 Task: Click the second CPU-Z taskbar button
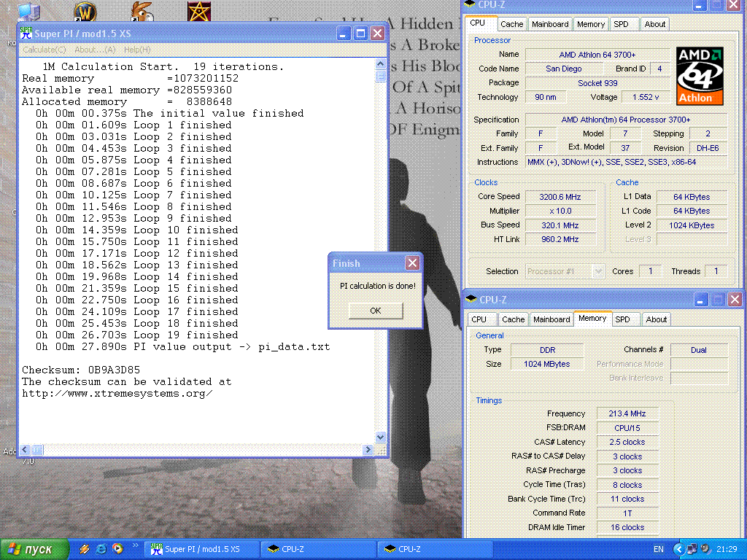tap(435, 549)
